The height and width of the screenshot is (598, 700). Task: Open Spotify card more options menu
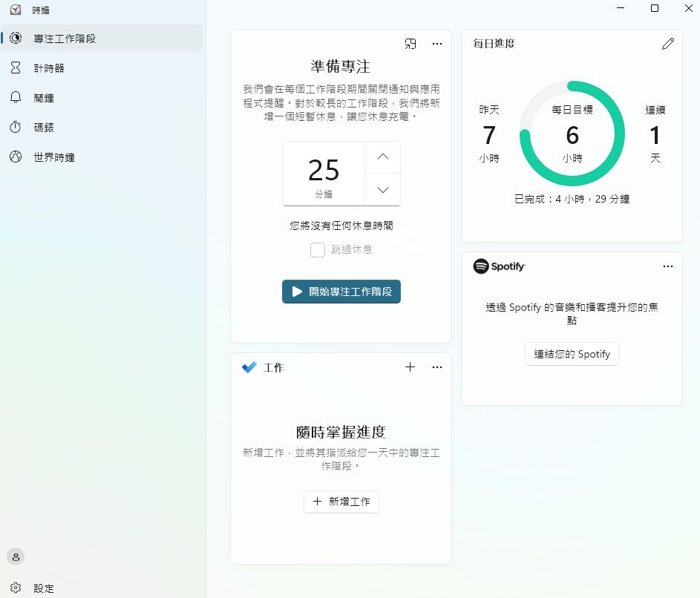pos(668,266)
